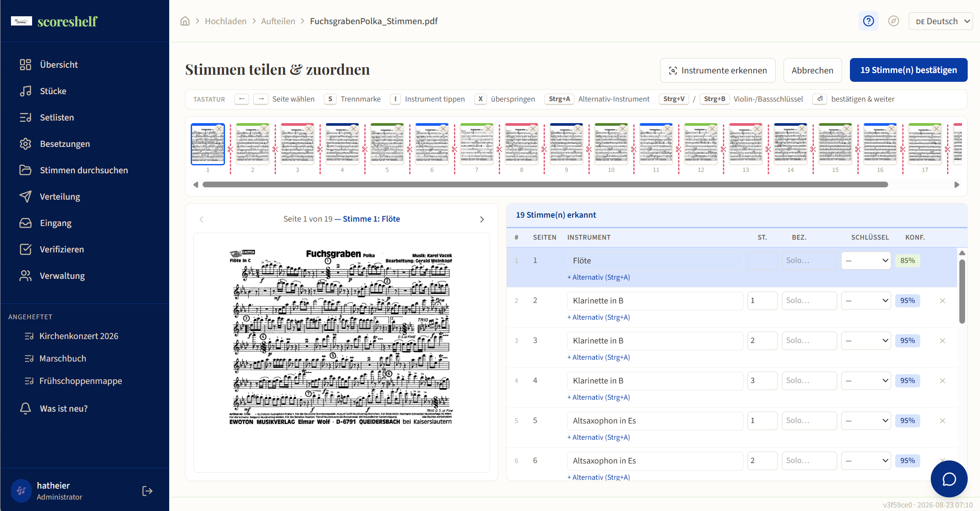
Task: Go to home via breadcrumb house icon
Action: tap(185, 21)
